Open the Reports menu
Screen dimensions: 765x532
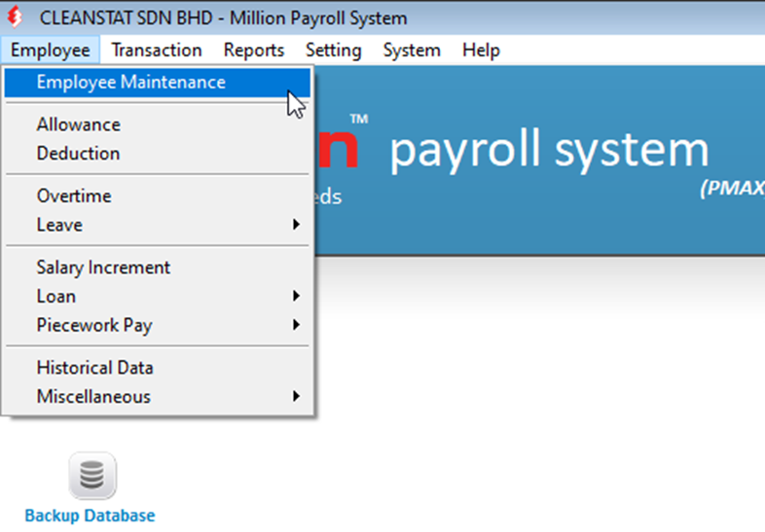click(x=254, y=50)
